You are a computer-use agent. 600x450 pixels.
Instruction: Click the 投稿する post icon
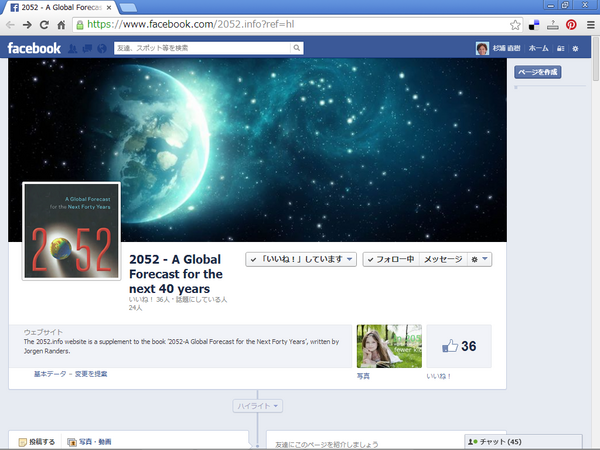click(x=23, y=442)
